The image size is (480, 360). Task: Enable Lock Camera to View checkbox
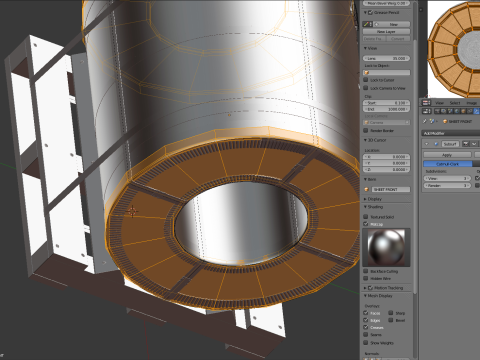coord(366,88)
